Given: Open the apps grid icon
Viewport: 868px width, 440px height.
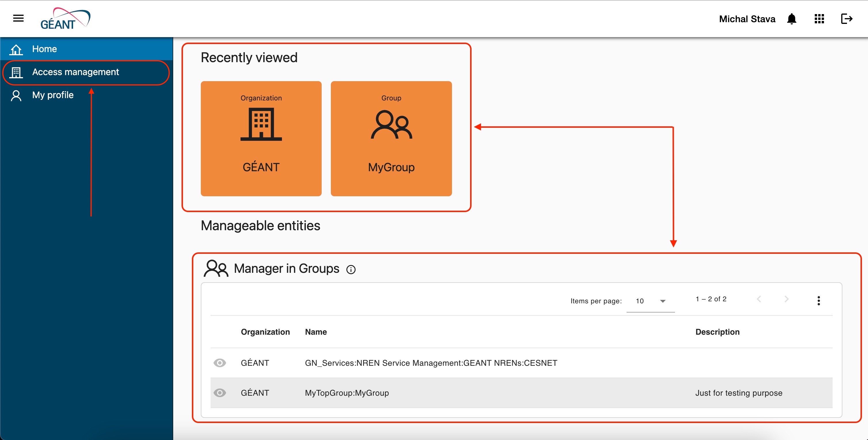Looking at the screenshot, I should pyautogui.click(x=819, y=19).
